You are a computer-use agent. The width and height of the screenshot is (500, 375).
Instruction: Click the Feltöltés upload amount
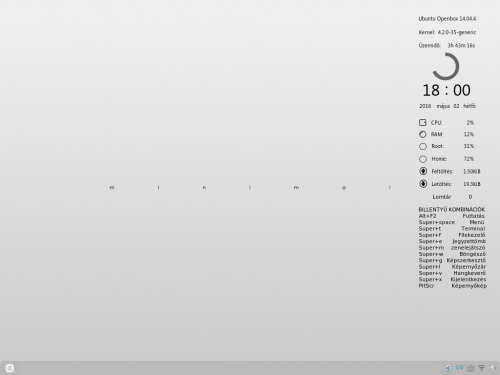point(472,171)
